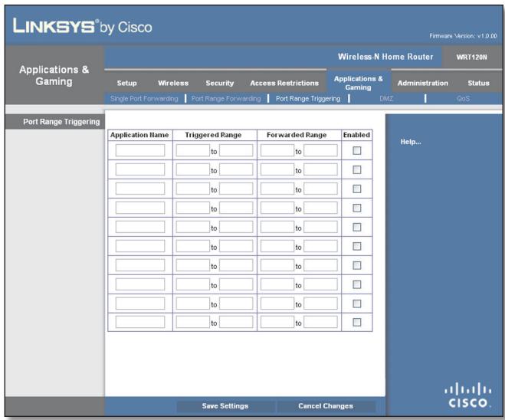
Task: Select Port Range Triggering subtab
Action: point(308,99)
